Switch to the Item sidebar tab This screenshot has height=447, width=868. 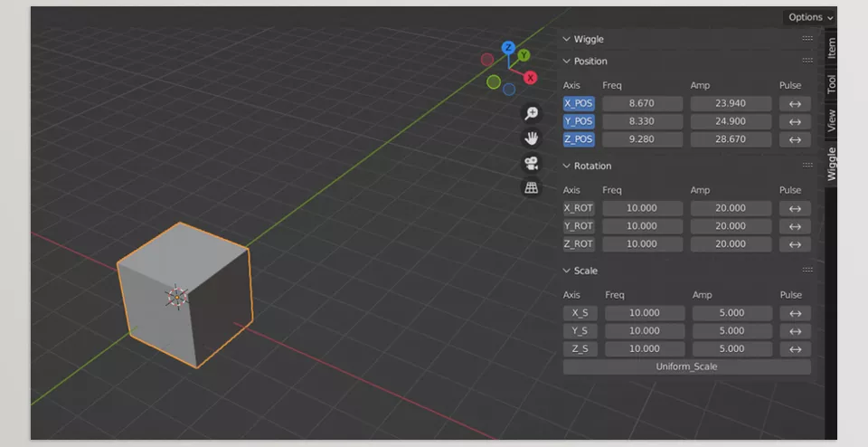[831, 48]
